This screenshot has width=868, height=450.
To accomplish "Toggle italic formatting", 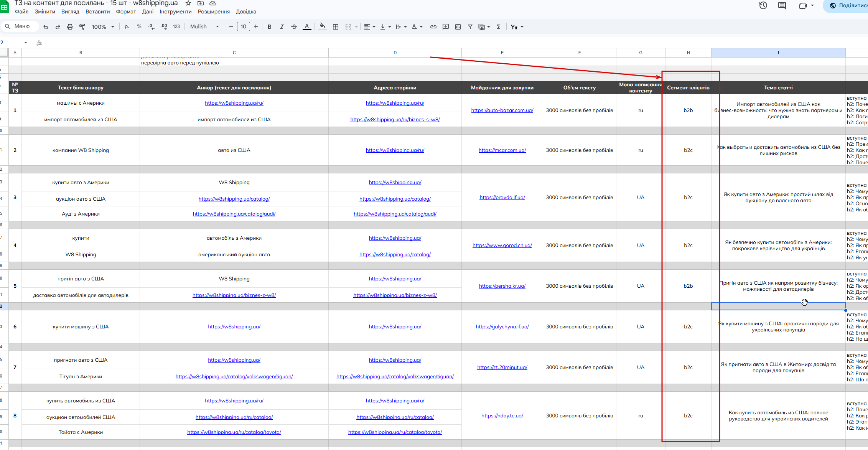I will click(282, 27).
